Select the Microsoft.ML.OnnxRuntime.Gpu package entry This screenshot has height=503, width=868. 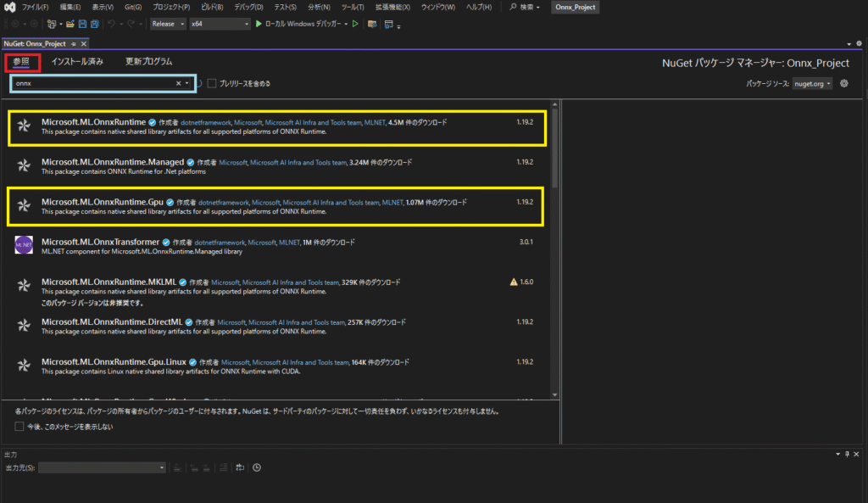(x=276, y=206)
